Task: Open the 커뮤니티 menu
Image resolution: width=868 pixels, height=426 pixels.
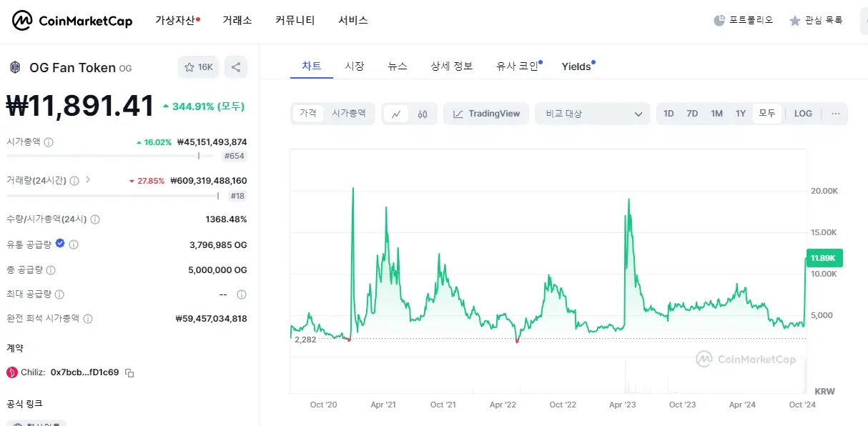Action: pos(295,20)
